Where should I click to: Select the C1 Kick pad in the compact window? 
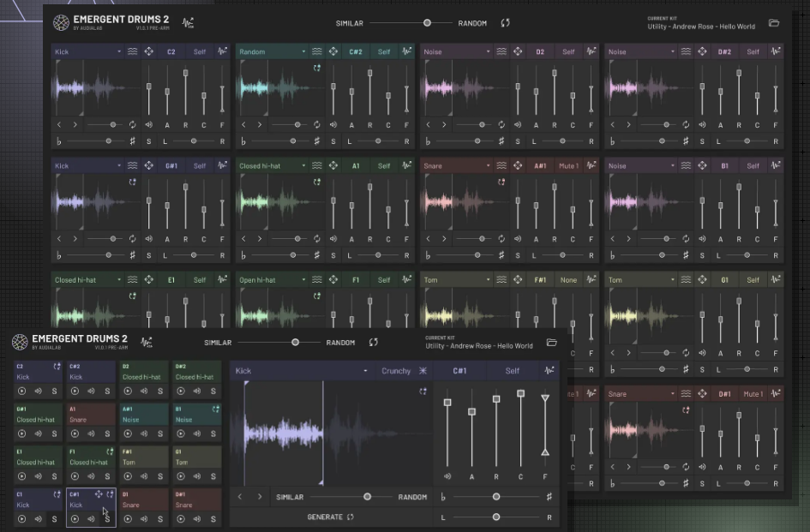point(39,507)
